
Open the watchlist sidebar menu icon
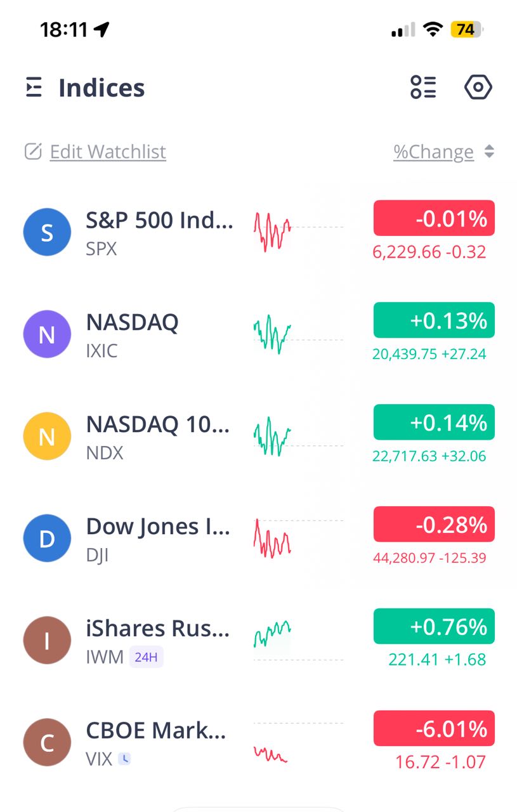point(34,88)
